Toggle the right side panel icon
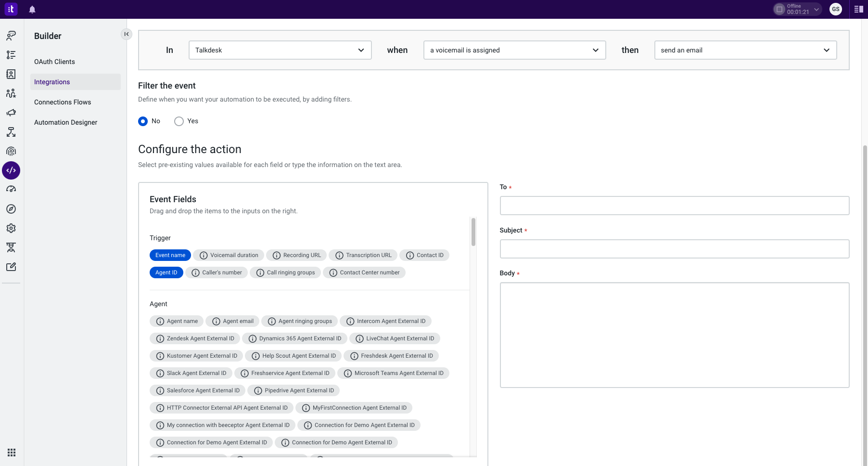The image size is (868, 466). tap(859, 9)
